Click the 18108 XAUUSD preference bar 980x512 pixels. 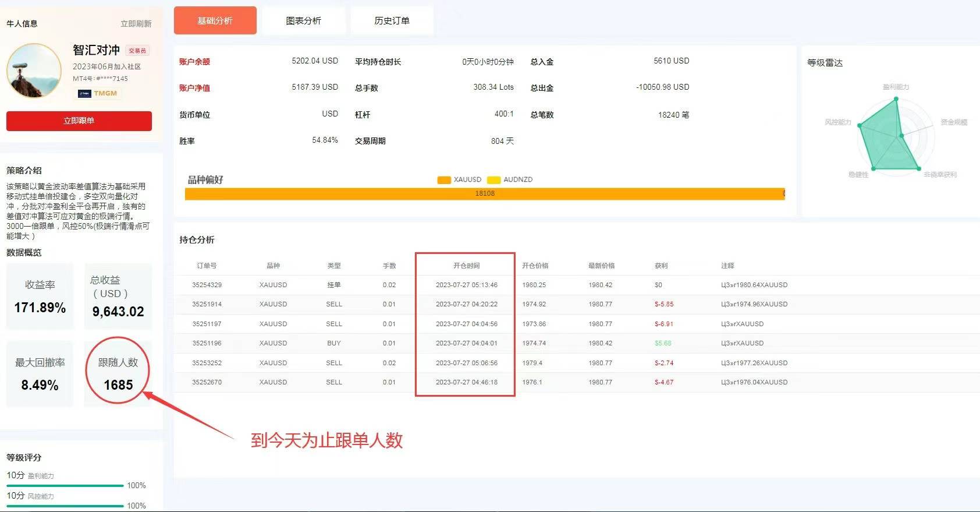pos(484,193)
